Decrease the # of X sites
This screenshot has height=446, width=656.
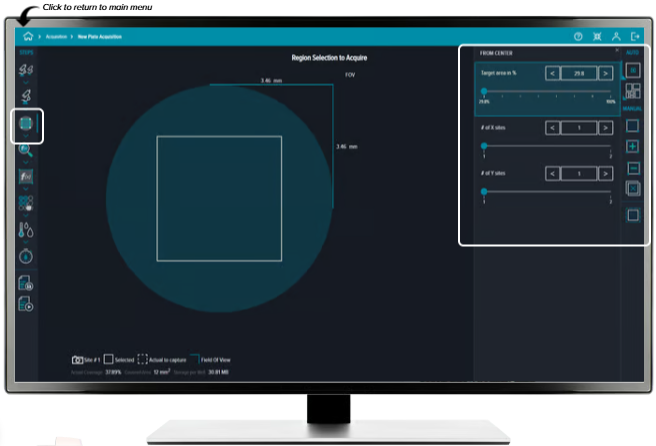coord(552,128)
